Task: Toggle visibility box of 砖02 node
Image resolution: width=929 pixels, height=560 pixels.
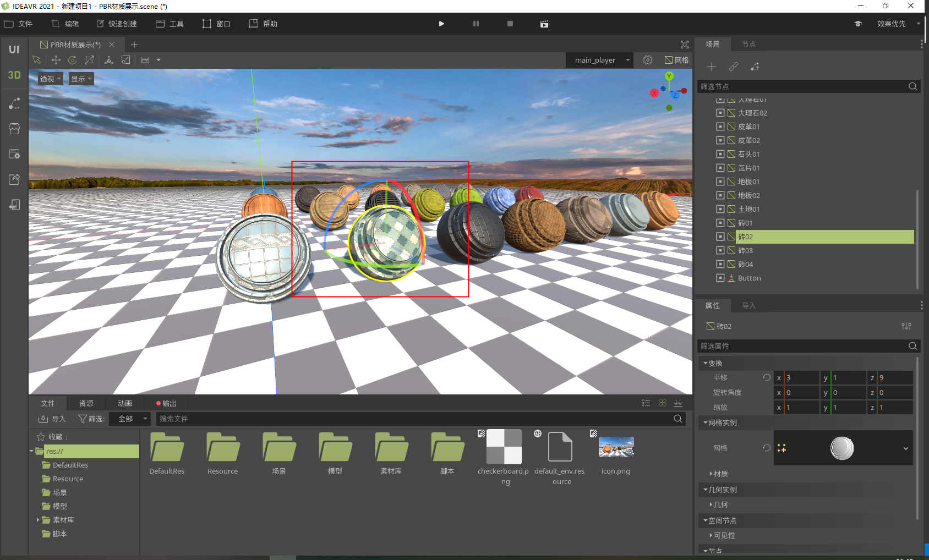Action: click(x=720, y=237)
